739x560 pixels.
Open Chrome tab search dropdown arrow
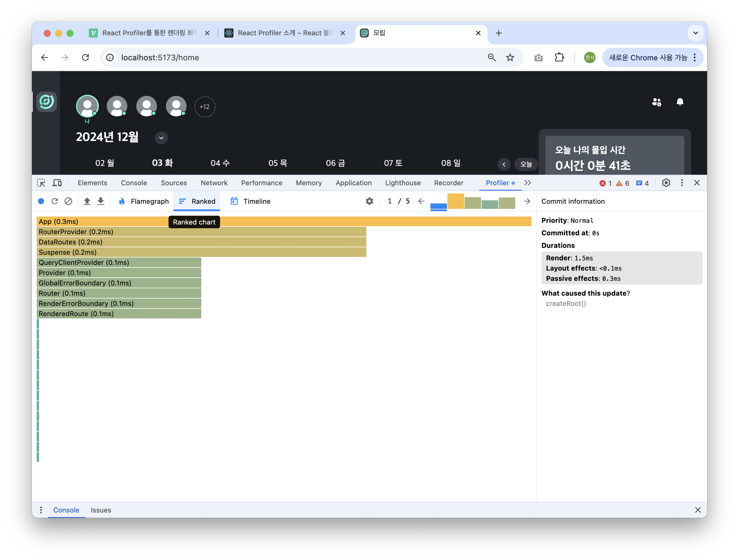coord(695,33)
